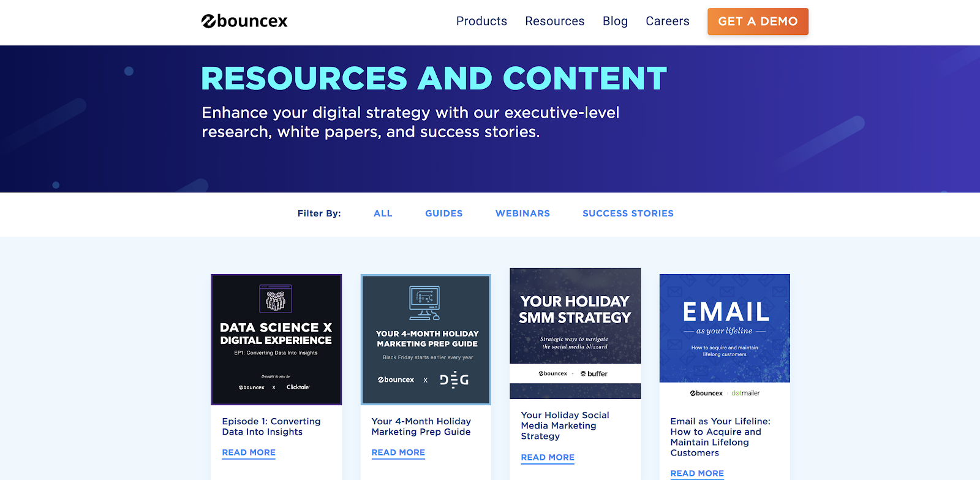Screen dimensions: 980x480
Task: Read more about Episode 1: Converting Data
Action: click(249, 452)
